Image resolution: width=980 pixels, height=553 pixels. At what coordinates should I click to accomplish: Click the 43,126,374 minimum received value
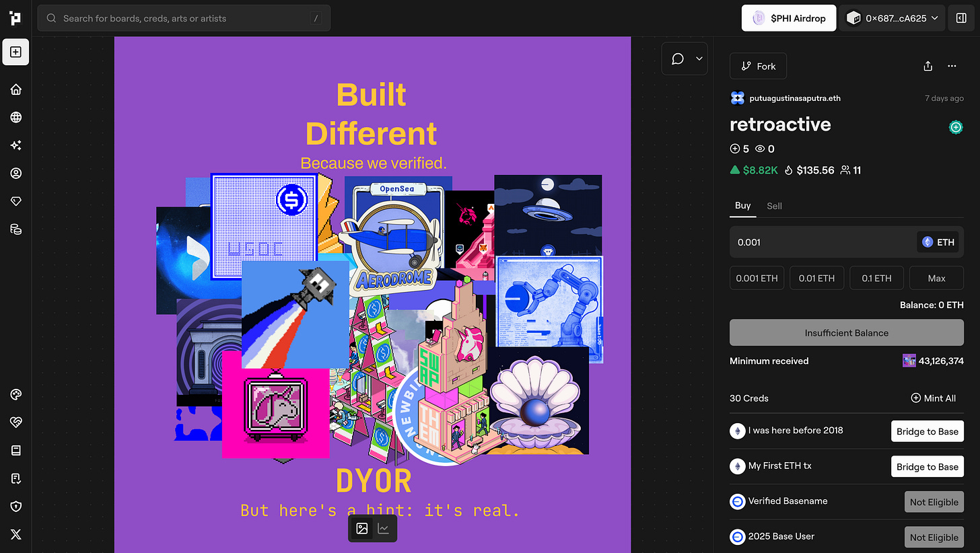pyautogui.click(x=941, y=361)
